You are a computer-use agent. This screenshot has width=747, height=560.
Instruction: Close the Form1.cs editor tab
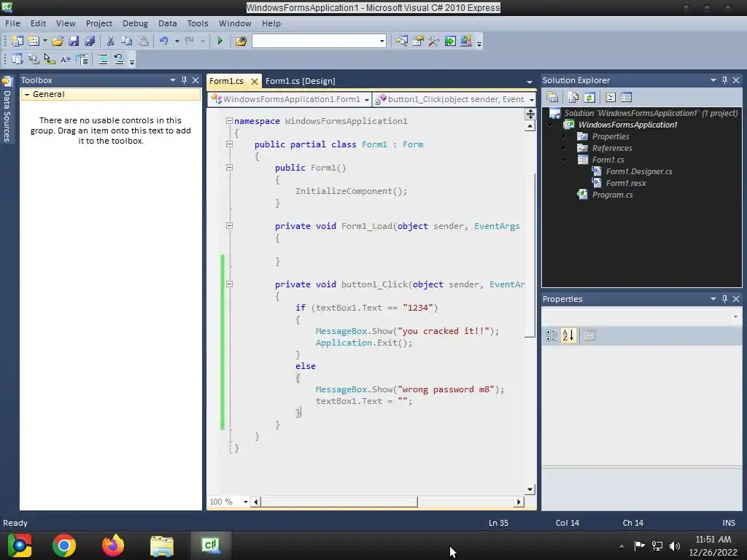coord(255,82)
